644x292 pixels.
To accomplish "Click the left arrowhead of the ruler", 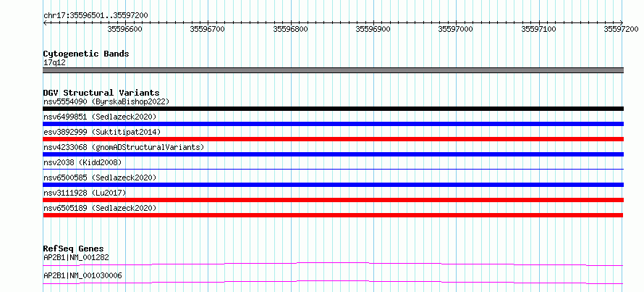I will (x=45, y=22).
